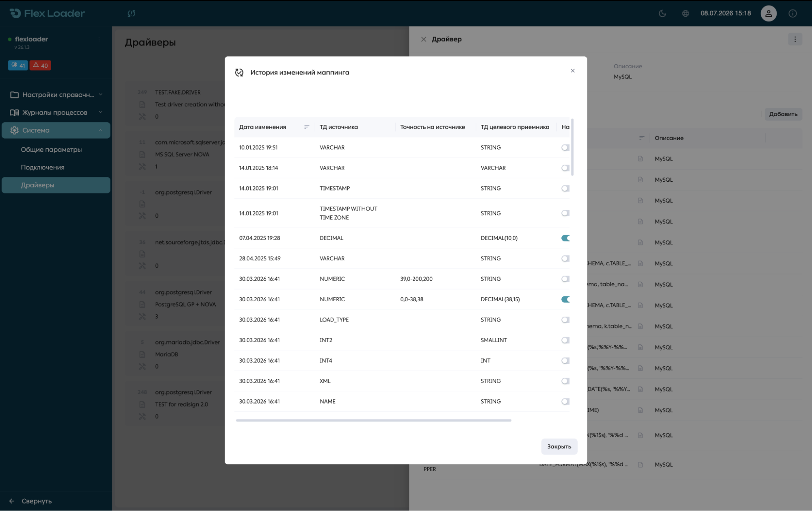Open driver panel three-dot menu

click(795, 39)
